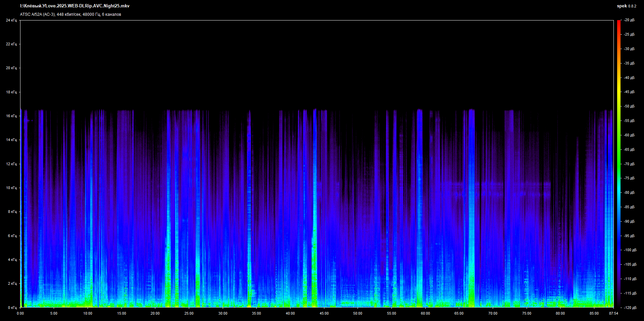Click the -20 дБ level label

tap(629, 20)
